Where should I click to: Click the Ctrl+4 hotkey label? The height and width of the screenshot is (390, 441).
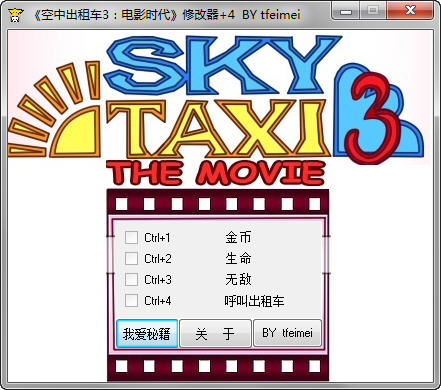point(158,301)
